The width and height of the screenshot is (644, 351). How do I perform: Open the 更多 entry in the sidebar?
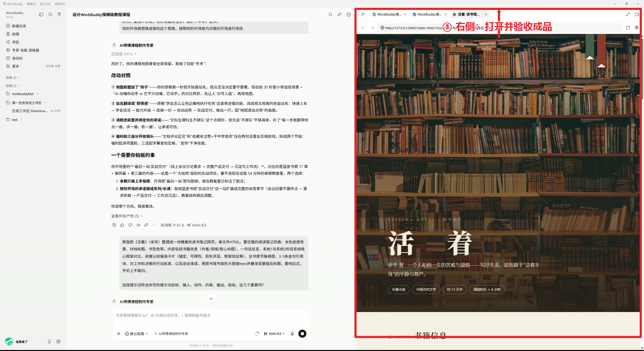click(x=15, y=66)
